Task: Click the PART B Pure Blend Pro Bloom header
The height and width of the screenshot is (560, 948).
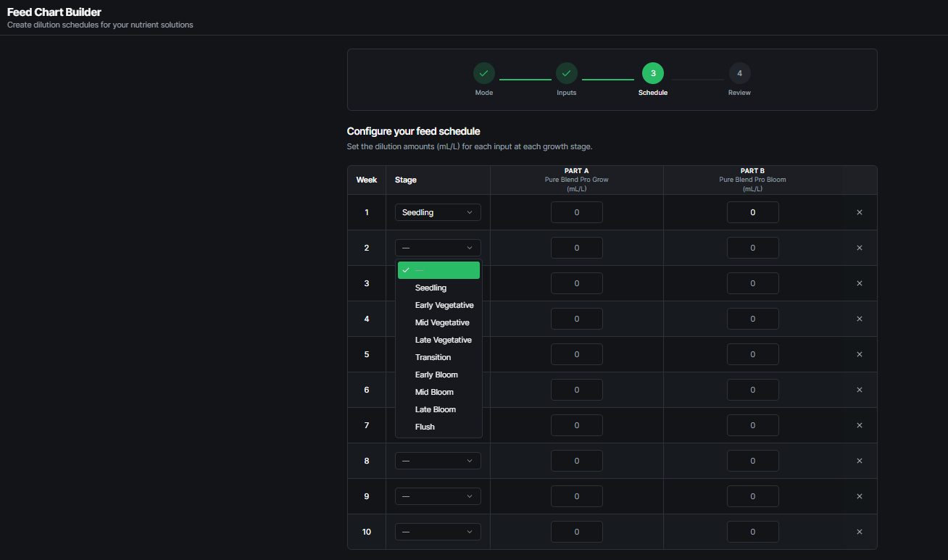Action: (x=752, y=180)
